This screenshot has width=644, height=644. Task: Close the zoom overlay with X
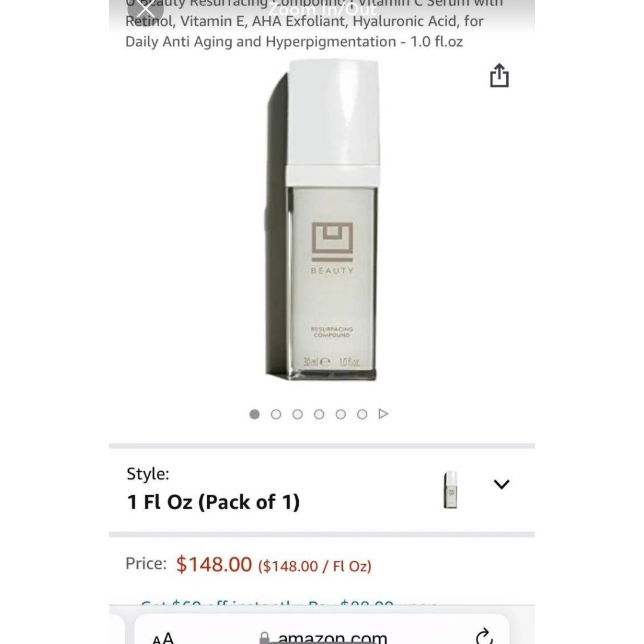(145, 9)
